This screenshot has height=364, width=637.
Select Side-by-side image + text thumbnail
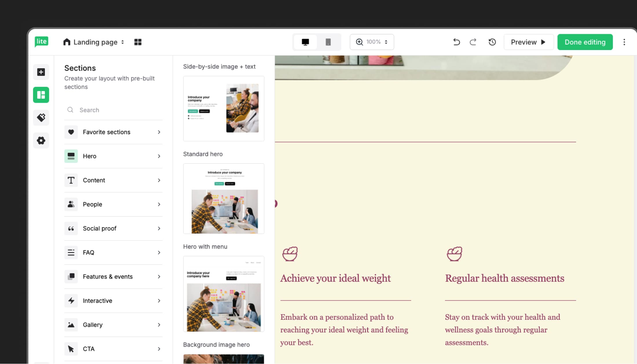pos(224,109)
